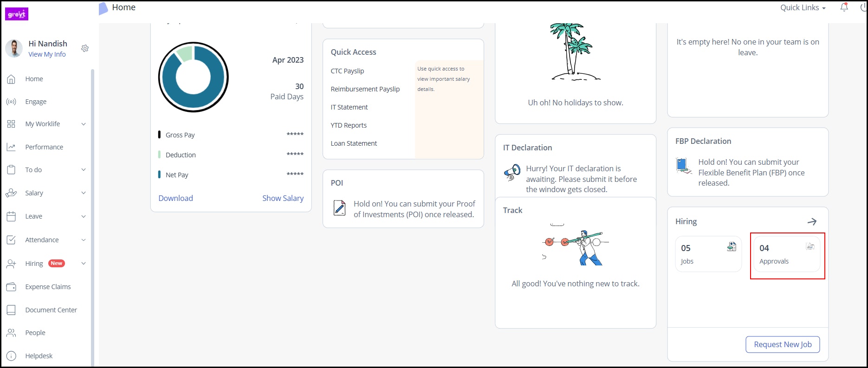Open the settings gear beside Hi Nandish
The height and width of the screenshot is (368, 868).
(85, 48)
